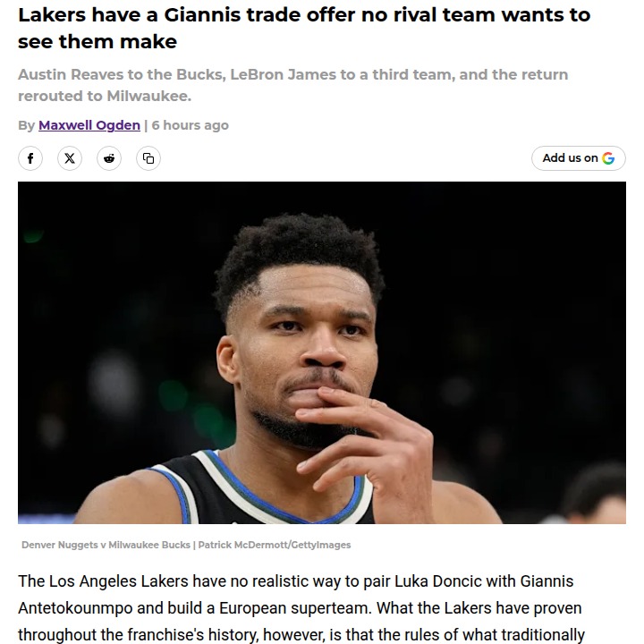Share the article on Facebook
Viewport: 644px width, 644px height.
click(x=30, y=158)
